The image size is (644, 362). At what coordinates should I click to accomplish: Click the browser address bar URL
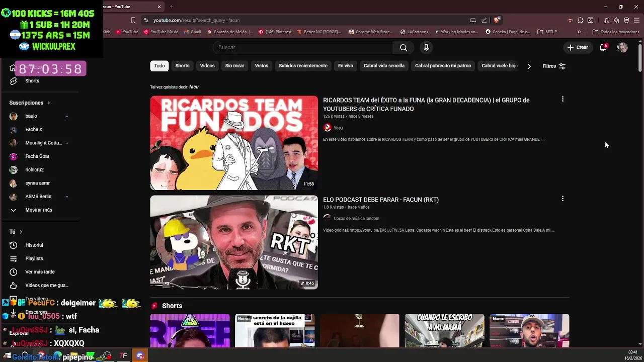click(196, 20)
